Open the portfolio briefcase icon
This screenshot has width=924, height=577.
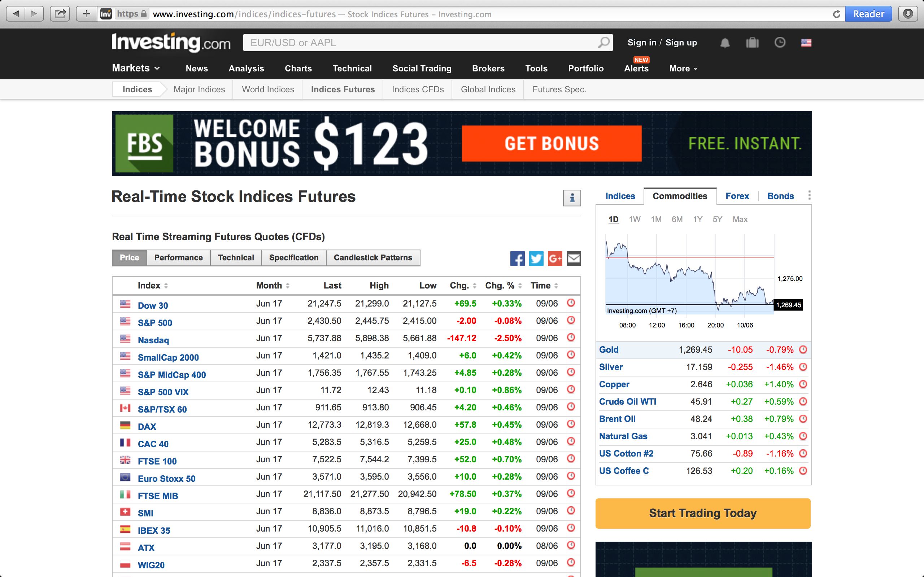pyautogui.click(x=752, y=43)
